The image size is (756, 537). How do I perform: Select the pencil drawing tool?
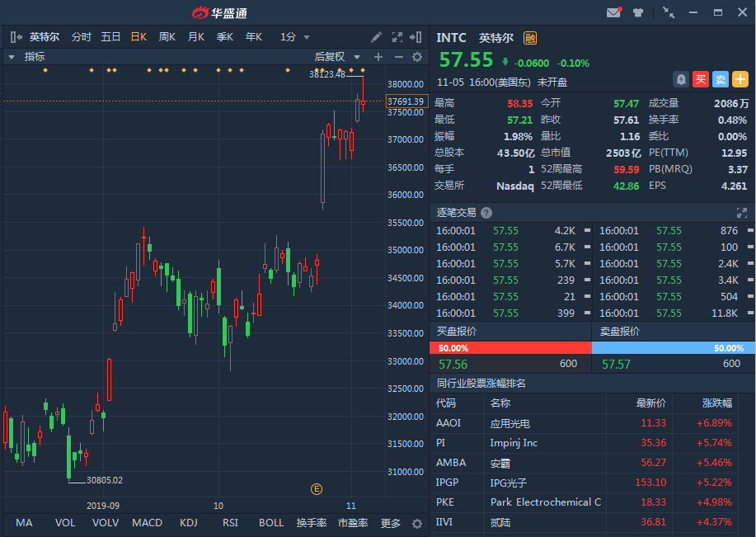[376, 37]
